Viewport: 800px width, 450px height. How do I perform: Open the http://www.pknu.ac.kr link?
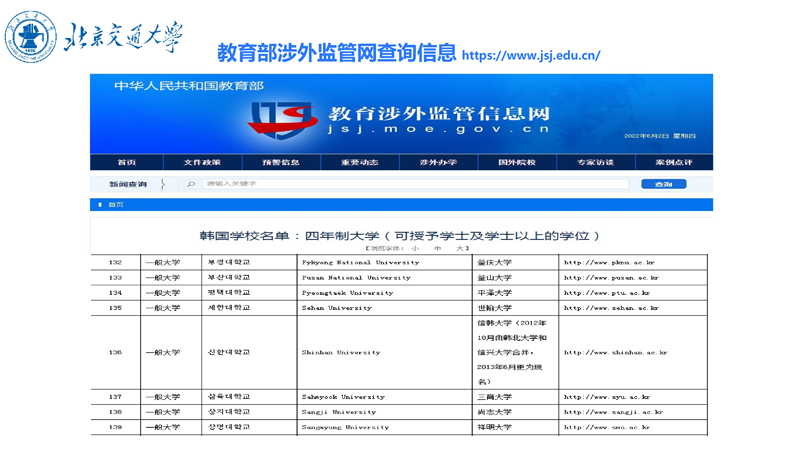(x=609, y=262)
